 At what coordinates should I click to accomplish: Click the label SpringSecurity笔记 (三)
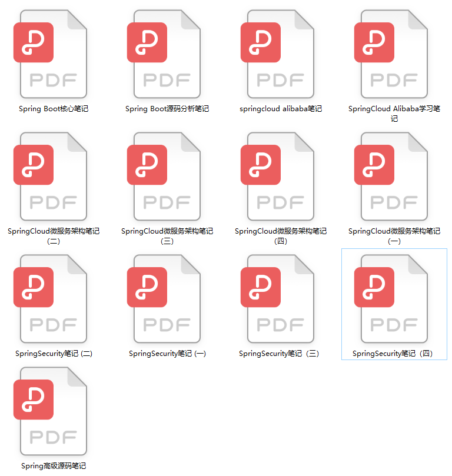point(279,354)
